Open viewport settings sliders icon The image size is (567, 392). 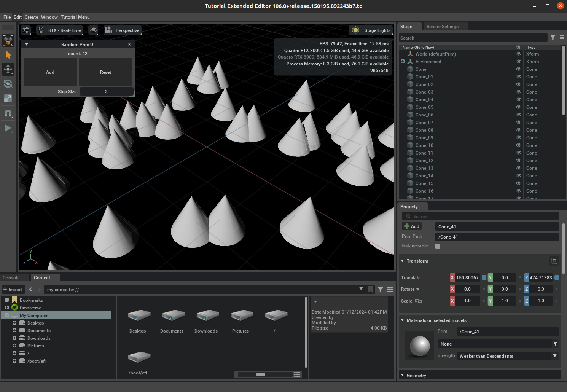coord(26,30)
